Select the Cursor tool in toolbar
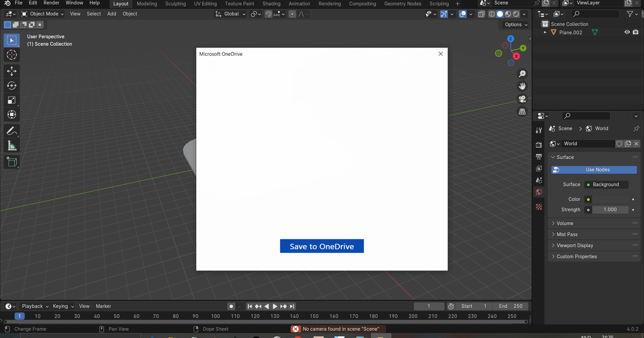Image resolution: width=644 pixels, height=338 pixels. (12, 55)
